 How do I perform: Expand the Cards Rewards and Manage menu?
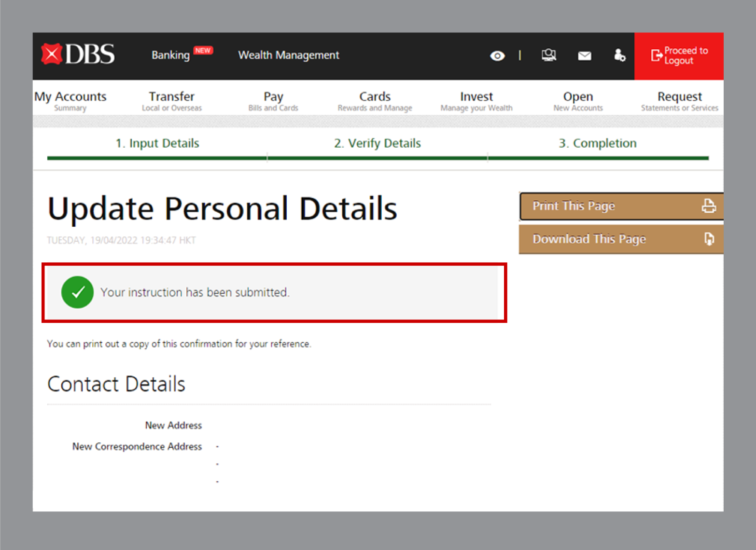click(x=375, y=101)
